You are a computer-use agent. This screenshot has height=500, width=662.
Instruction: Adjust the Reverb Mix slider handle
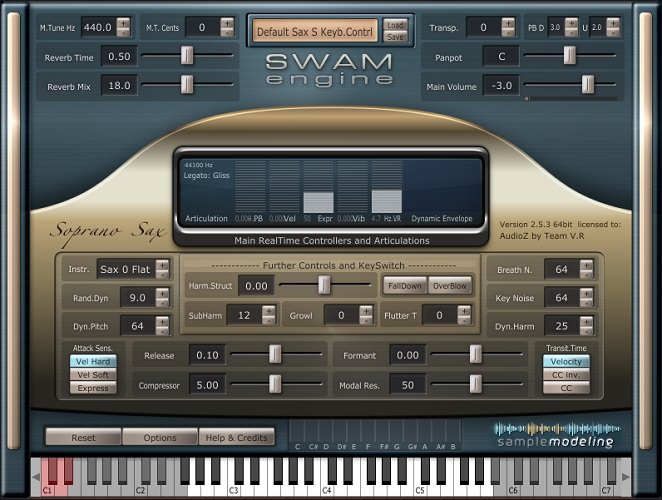[x=187, y=84]
